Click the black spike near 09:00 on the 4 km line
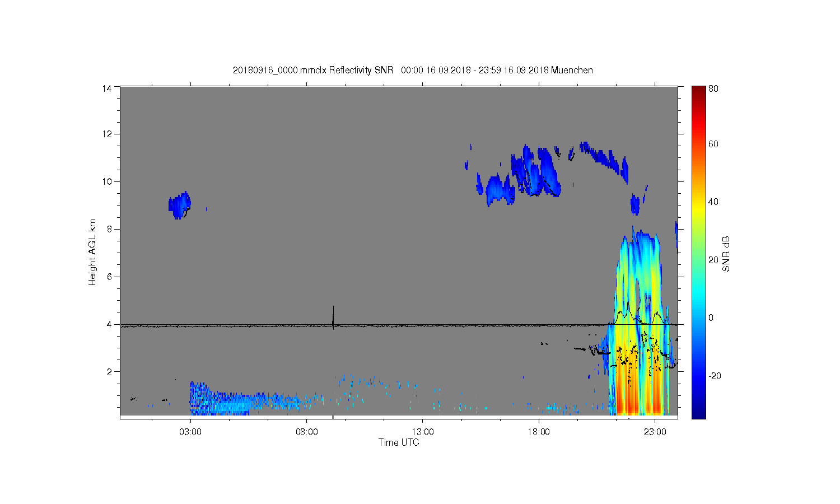 [333, 318]
